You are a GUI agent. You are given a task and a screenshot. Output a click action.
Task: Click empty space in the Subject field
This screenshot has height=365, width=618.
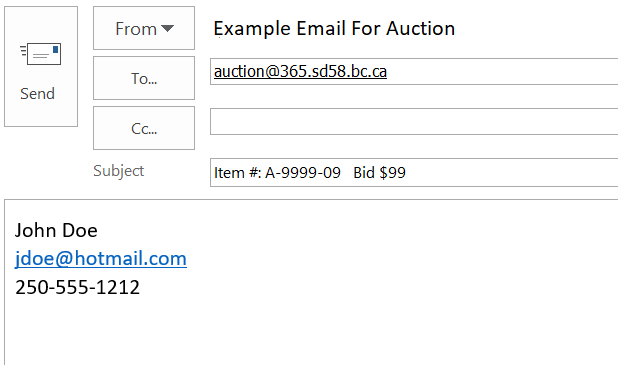[x=512, y=173]
